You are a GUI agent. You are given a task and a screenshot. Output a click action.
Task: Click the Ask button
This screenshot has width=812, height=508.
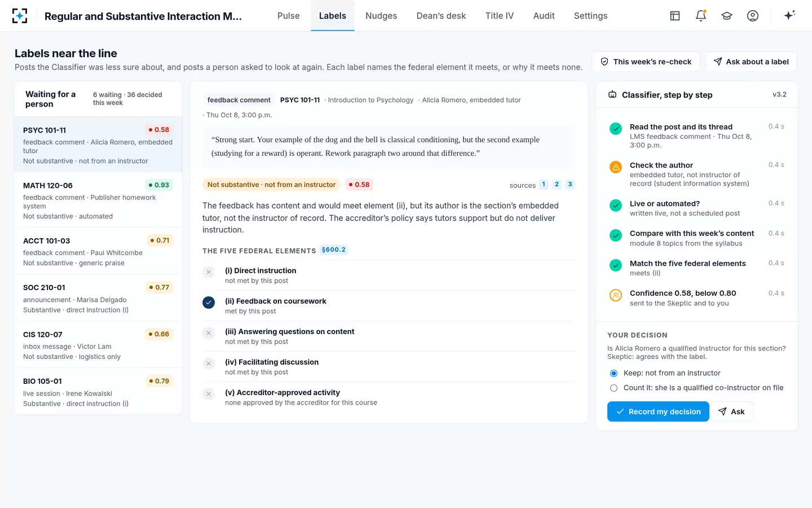731,411
